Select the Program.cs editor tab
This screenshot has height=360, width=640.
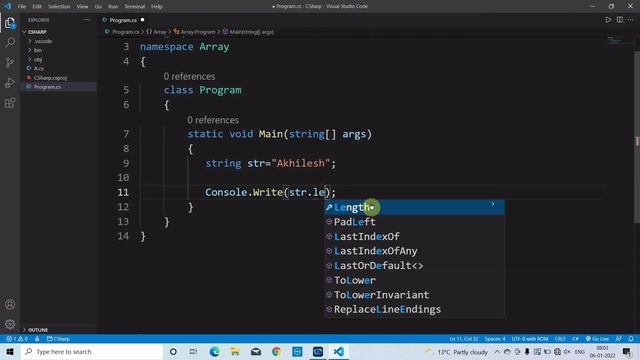(x=123, y=20)
